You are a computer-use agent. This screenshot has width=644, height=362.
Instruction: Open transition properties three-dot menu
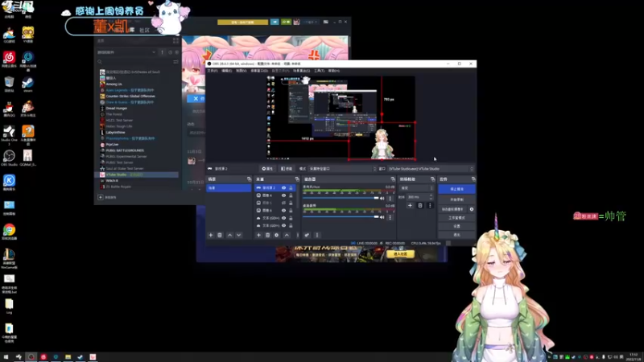pyautogui.click(x=430, y=205)
